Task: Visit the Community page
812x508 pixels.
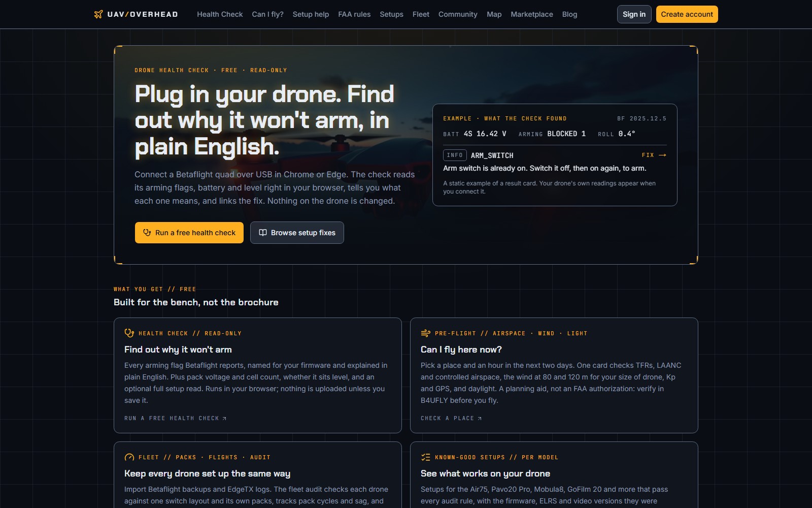Action: click(x=458, y=14)
